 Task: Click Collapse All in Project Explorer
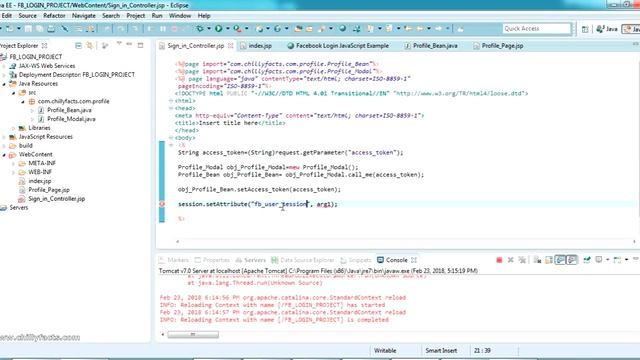(78, 46)
